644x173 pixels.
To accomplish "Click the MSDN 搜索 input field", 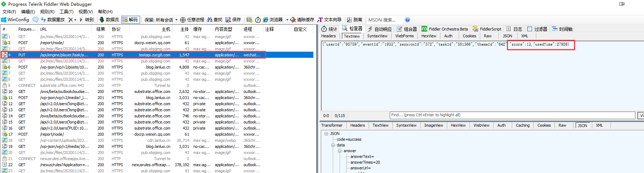I will (x=384, y=20).
